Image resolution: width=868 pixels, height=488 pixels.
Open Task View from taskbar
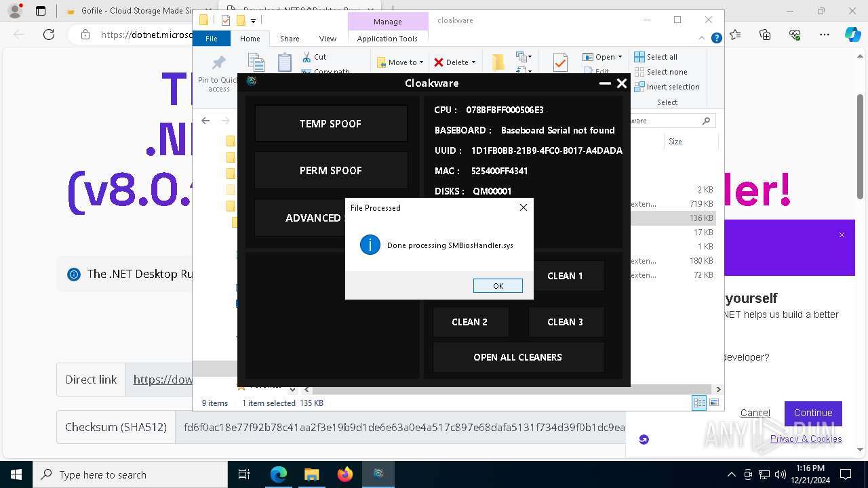click(244, 474)
